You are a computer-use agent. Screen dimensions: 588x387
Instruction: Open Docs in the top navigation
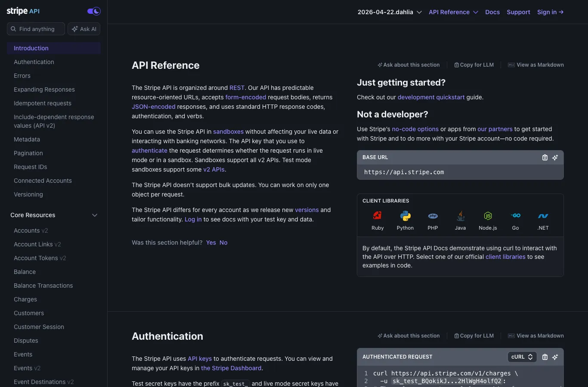coord(492,12)
